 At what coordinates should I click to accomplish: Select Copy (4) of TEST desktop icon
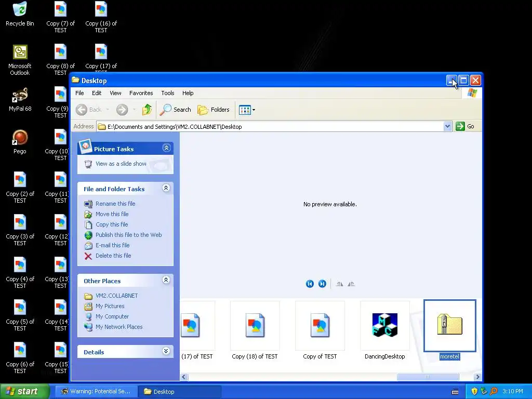tap(20, 273)
